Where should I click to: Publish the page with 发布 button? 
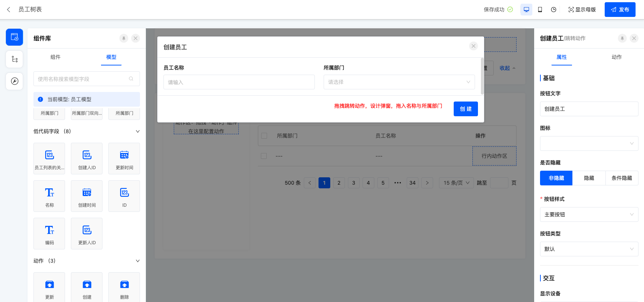pos(620,10)
